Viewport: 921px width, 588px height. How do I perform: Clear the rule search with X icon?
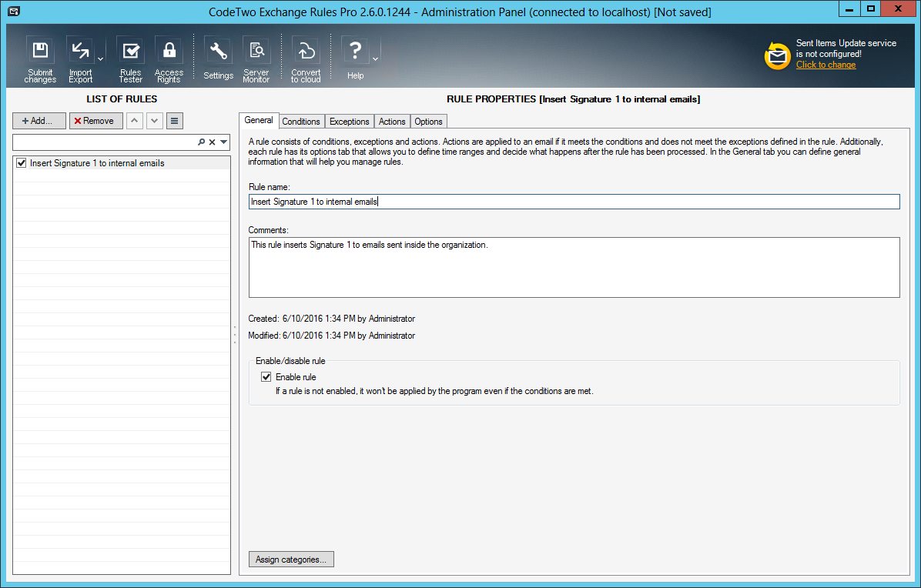tap(212, 142)
